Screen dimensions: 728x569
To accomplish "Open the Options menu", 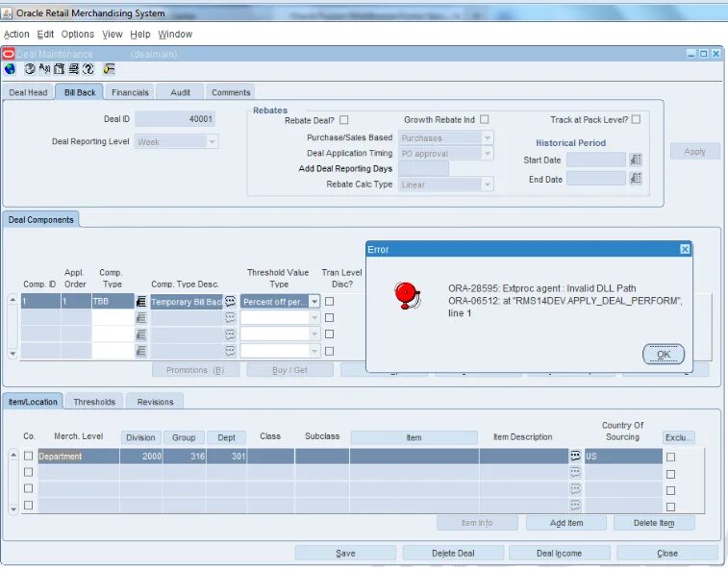I will click(78, 35).
